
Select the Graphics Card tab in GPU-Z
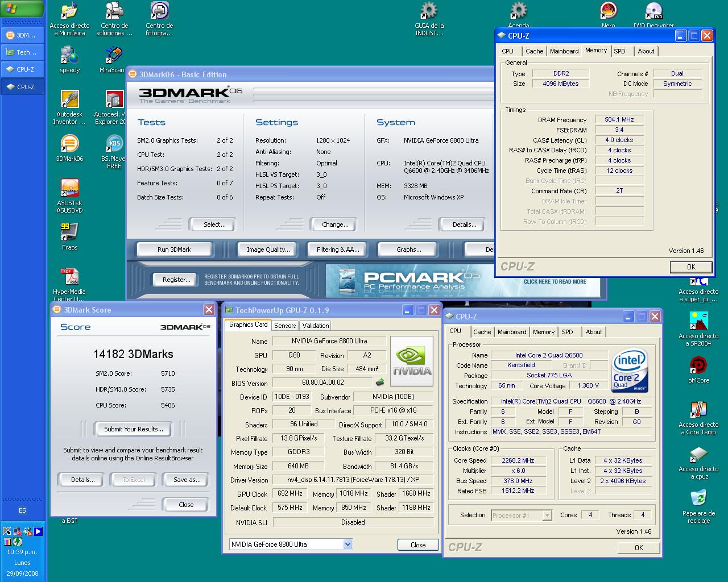[x=248, y=325]
